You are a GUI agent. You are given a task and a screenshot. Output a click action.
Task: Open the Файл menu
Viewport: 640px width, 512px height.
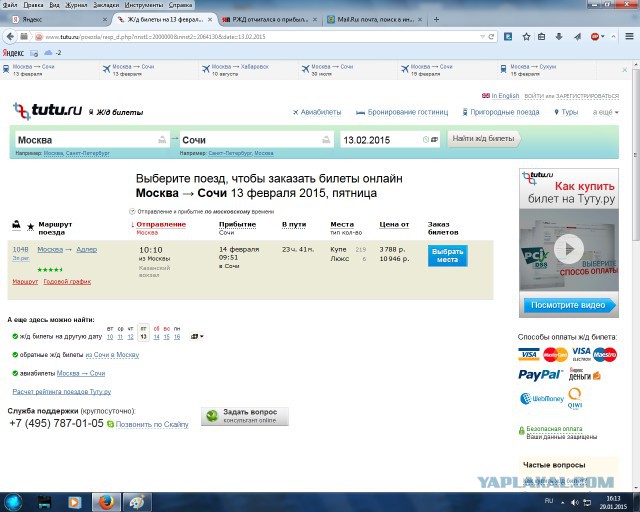tap(10, 5)
